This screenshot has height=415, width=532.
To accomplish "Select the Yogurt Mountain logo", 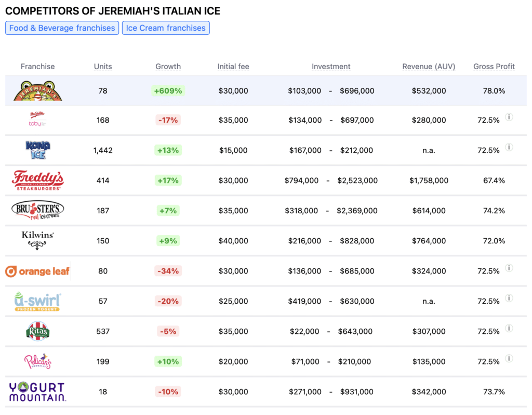I will (37, 392).
